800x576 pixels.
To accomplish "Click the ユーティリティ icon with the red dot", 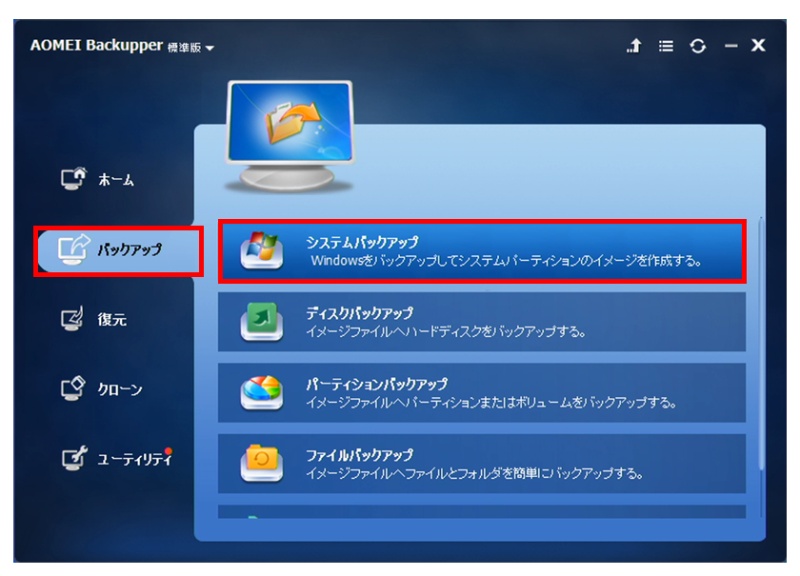I will point(75,459).
